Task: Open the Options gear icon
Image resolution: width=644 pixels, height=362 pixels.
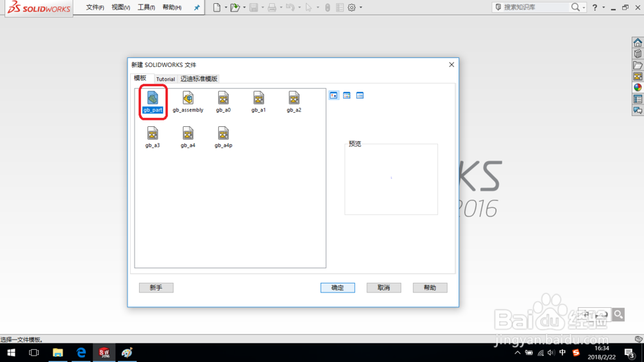Action: pos(352,7)
